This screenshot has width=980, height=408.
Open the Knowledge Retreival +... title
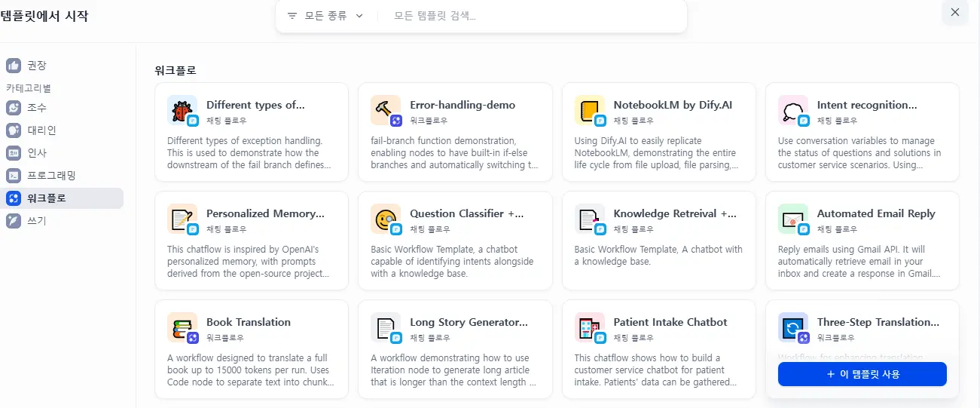pos(675,213)
